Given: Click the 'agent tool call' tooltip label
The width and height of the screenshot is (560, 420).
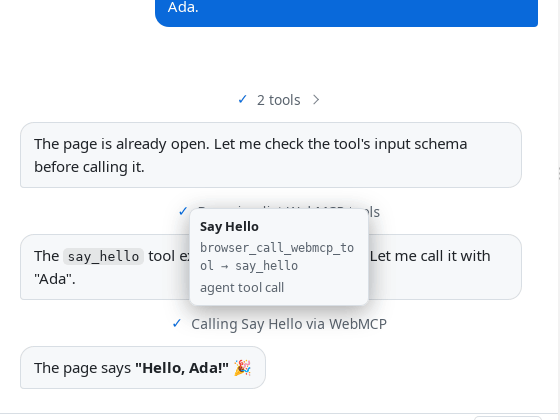Looking at the screenshot, I should tap(242, 288).
